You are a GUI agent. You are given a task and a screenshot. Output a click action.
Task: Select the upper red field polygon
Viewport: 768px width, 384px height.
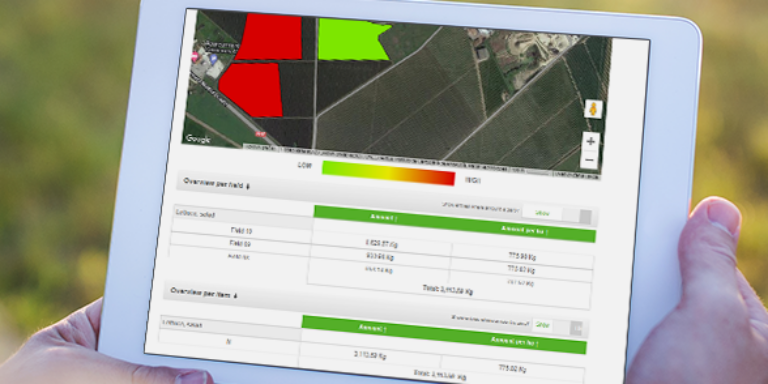[269, 37]
